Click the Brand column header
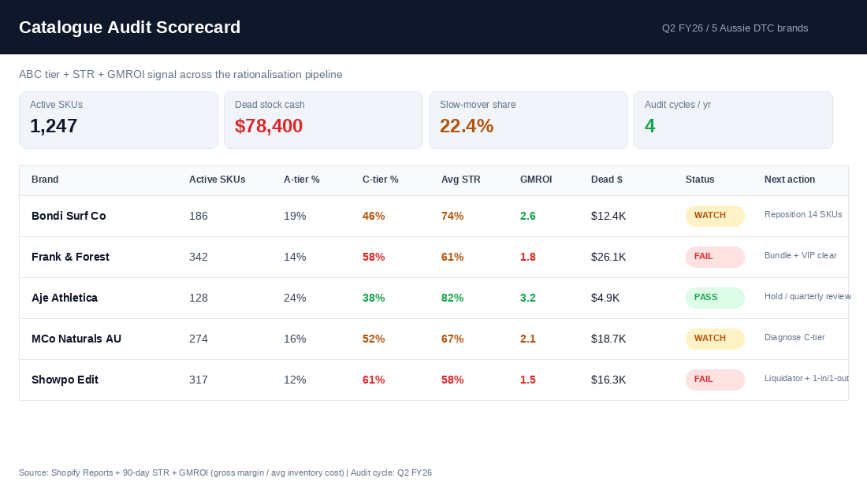Image resolution: width=867 pixels, height=504 pixels. 45,180
